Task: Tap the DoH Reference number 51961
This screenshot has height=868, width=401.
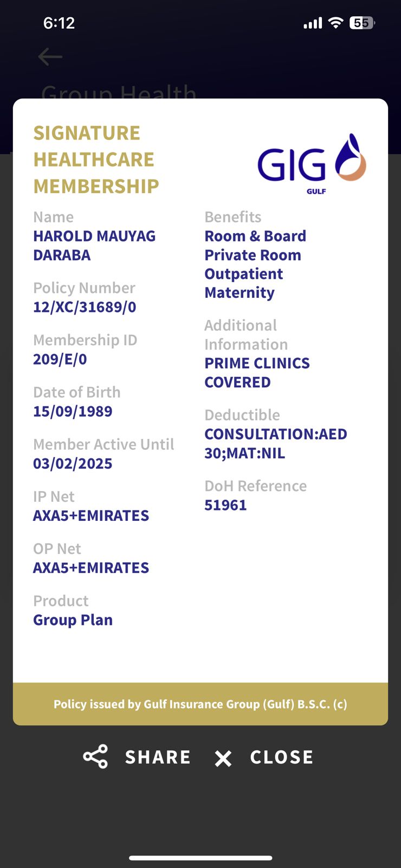Action: pos(225,505)
